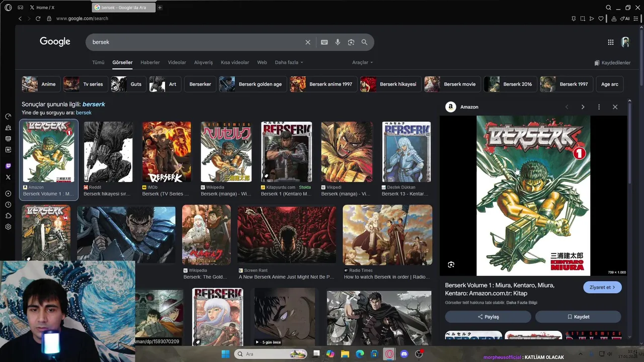The height and width of the screenshot is (362, 644).
Task: Search inside preview image with Lens icon
Action: (x=451, y=264)
